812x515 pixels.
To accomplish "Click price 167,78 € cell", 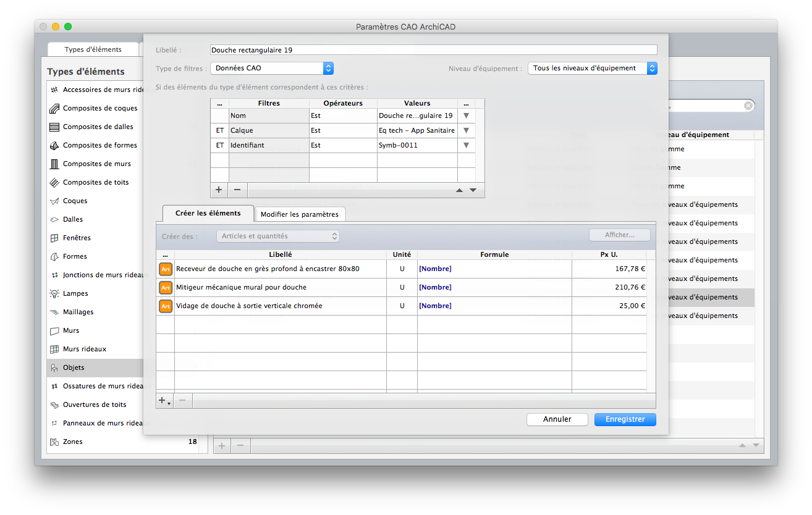I will tap(609, 269).
